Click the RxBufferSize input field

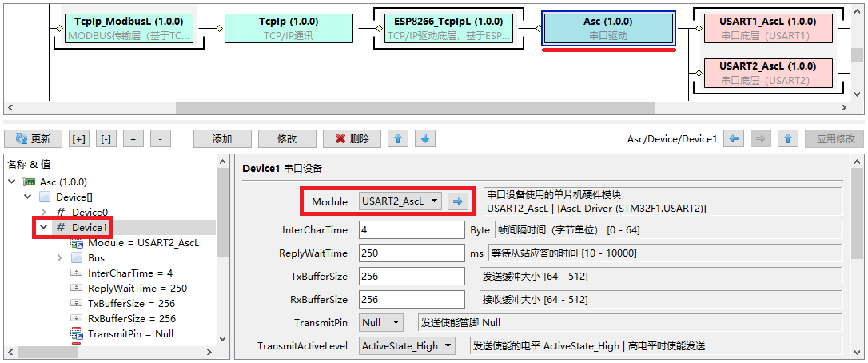pyautogui.click(x=412, y=299)
